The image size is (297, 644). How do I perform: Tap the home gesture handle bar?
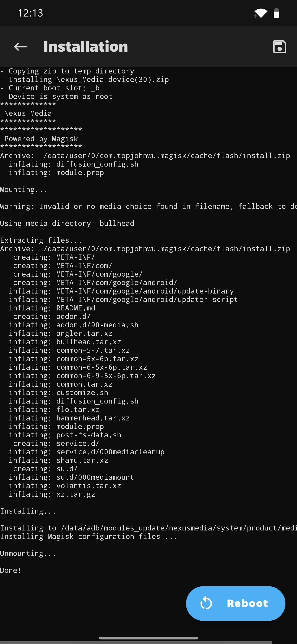(x=148, y=638)
